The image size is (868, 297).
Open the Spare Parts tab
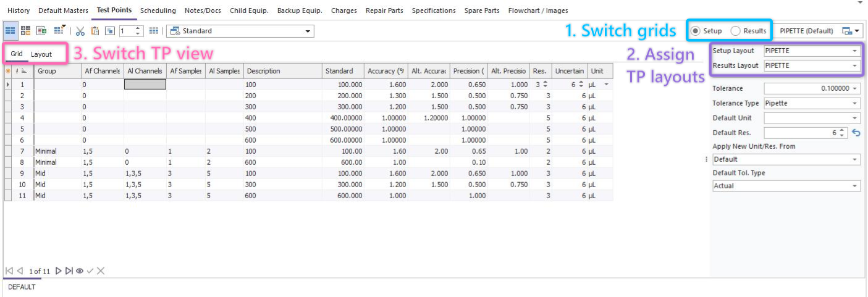[x=482, y=10]
